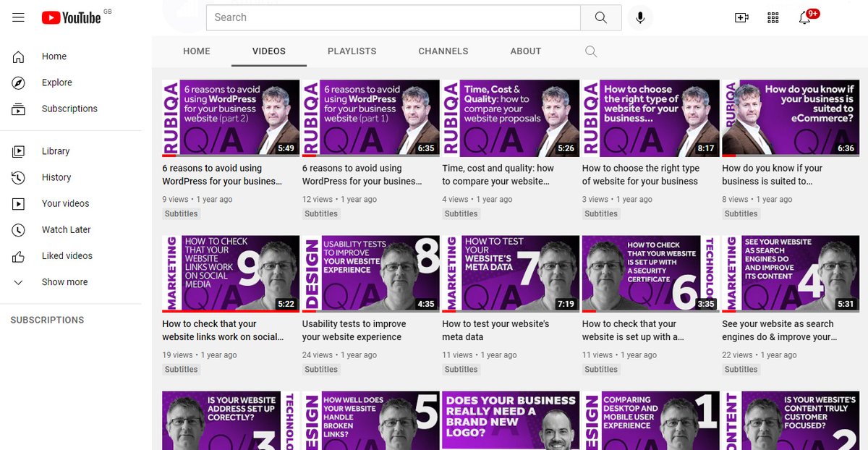Search within channel using magnifier icon

(591, 51)
